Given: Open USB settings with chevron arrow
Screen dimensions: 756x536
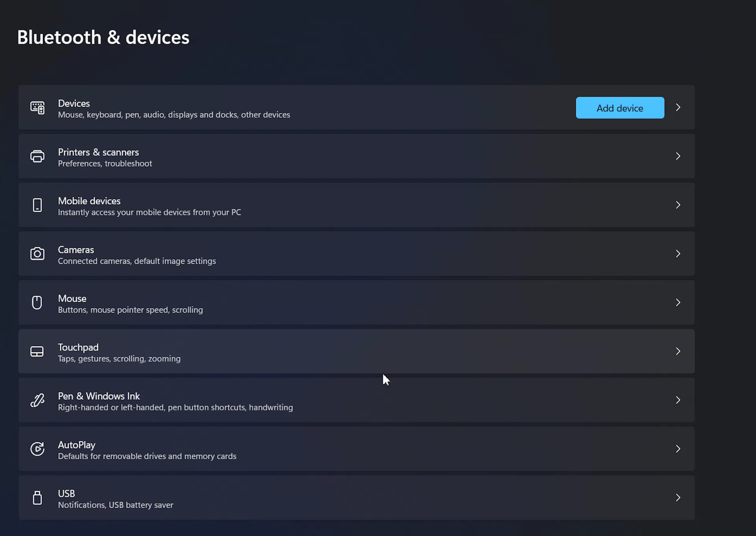Looking at the screenshot, I should click(x=678, y=498).
